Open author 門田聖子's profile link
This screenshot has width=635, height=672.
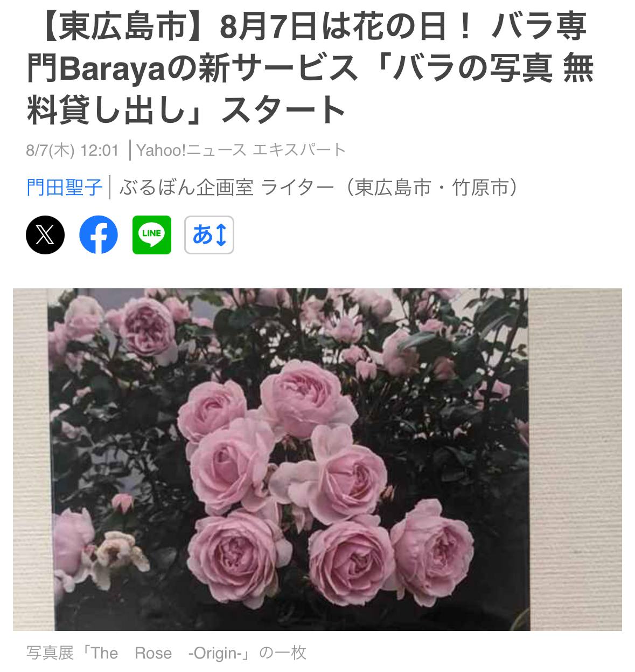click(64, 188)
